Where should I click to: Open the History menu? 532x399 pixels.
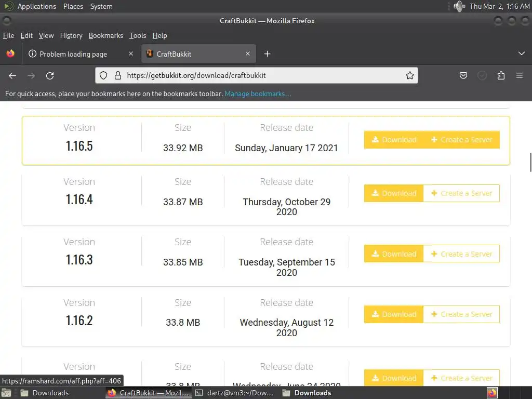coord(71,36)
